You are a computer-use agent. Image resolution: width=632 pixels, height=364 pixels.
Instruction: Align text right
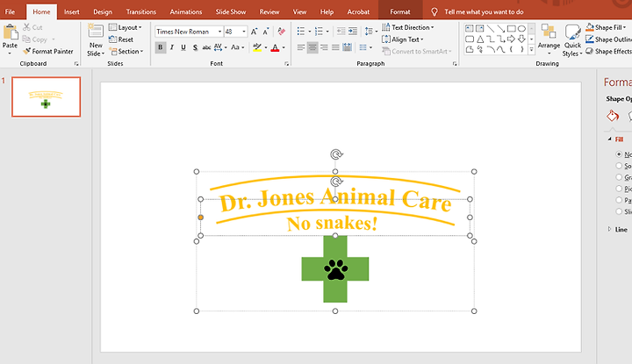[324, 47]
